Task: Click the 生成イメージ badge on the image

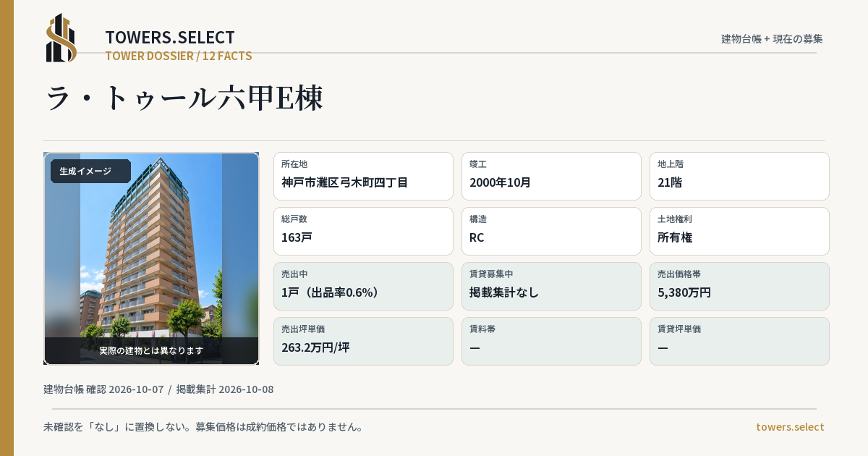Action: pos(90,172)
